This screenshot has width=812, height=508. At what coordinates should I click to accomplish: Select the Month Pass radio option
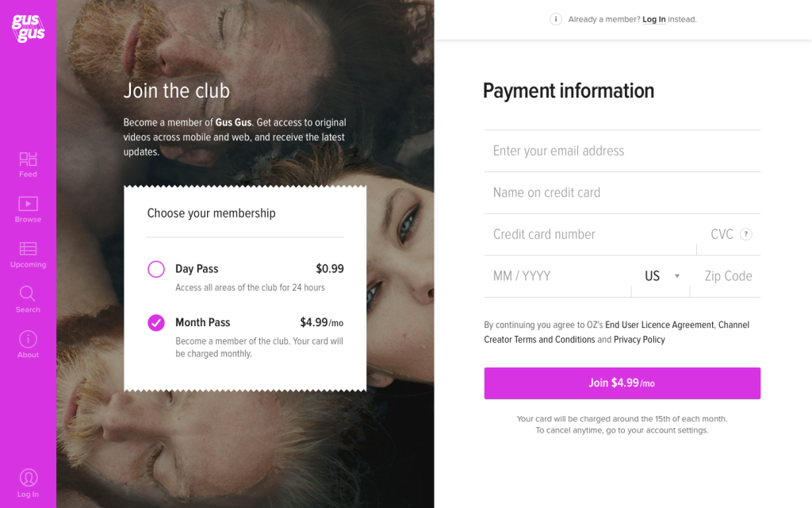click(156, 322)
